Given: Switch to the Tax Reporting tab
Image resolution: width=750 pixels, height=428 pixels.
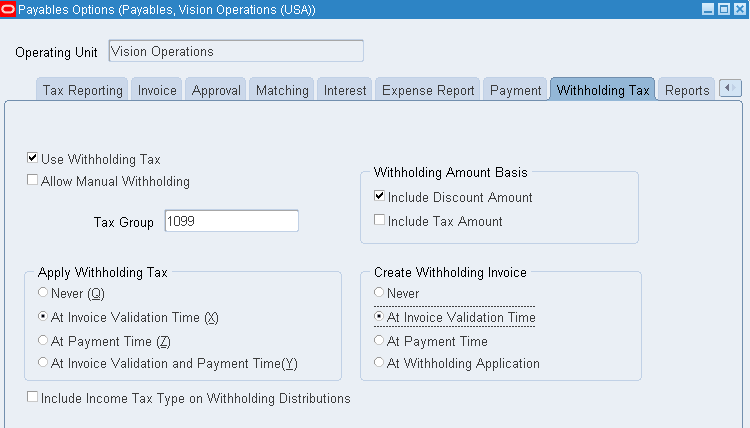Looking at the screenshot, I should 82,90.
